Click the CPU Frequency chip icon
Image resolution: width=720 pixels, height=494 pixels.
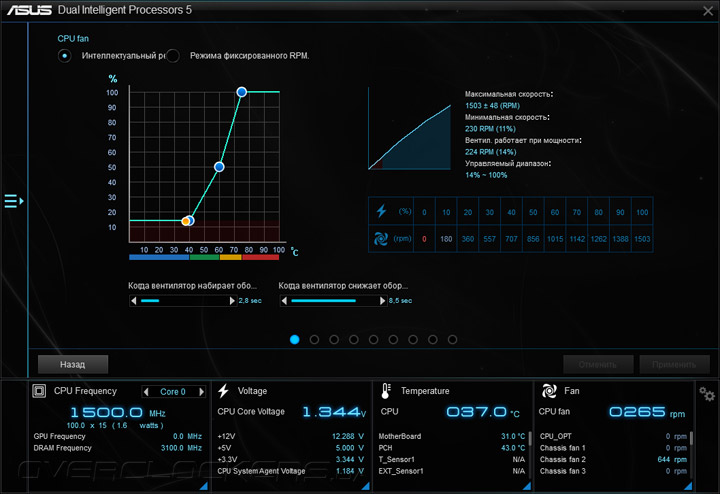[x=39, y=391]
